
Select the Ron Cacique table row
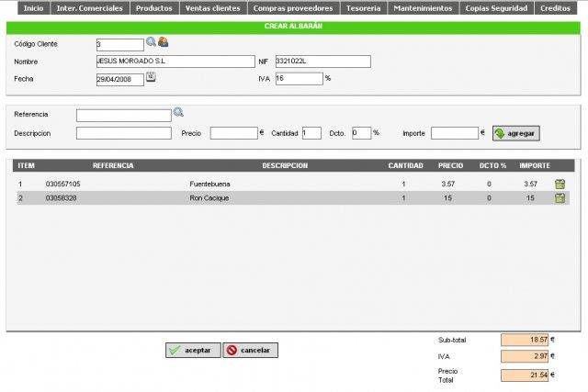pos(276,198)
